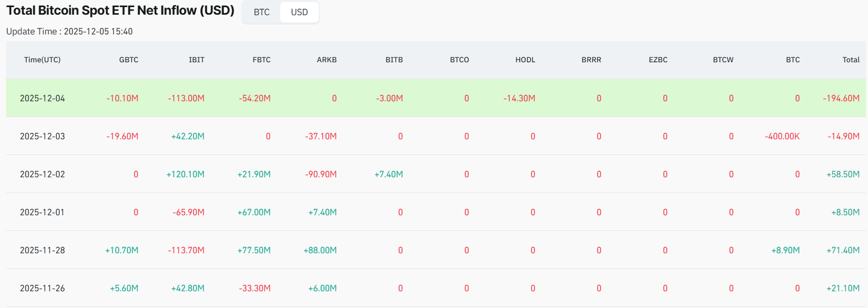This screenshot has height=308, width=868.
Task: Click the ARKB column header
Action: click(x=327, y=59)
